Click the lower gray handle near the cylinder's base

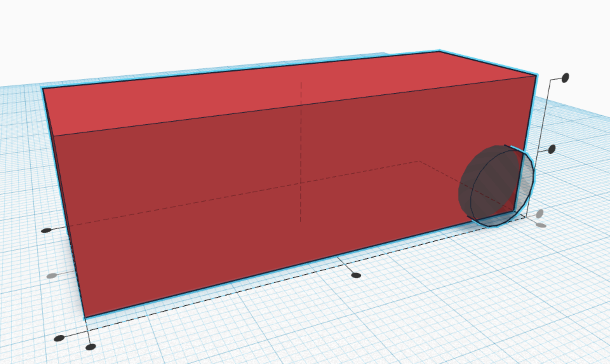(541, 226)
